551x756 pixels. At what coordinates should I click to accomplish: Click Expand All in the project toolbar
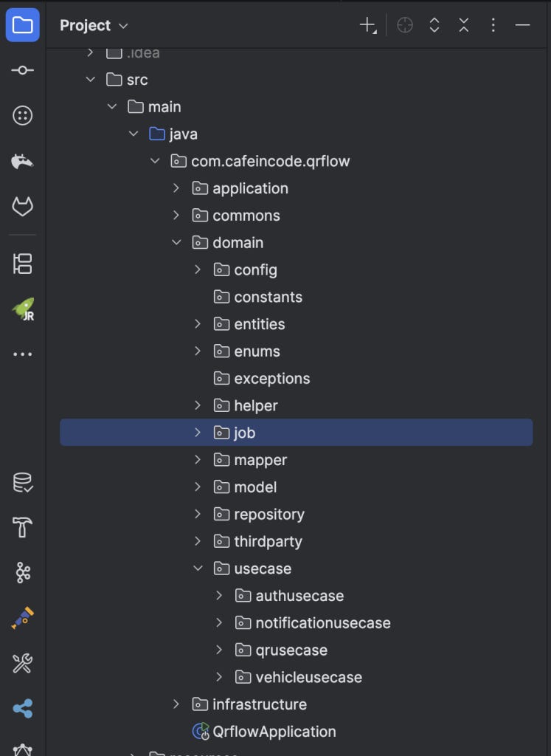click(434, 25)
